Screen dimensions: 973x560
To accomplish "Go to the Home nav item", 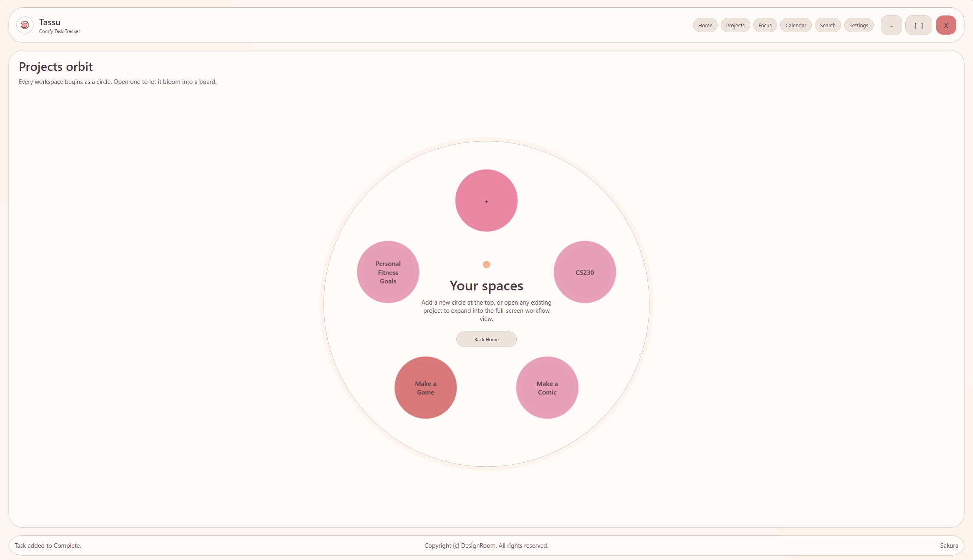I will tap(705, 25).
